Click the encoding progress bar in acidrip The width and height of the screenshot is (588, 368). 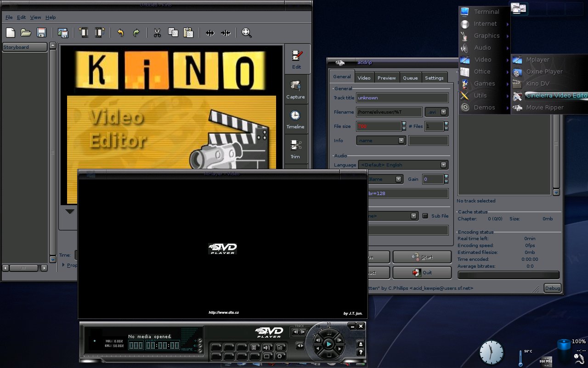click(x=509, y=275)
